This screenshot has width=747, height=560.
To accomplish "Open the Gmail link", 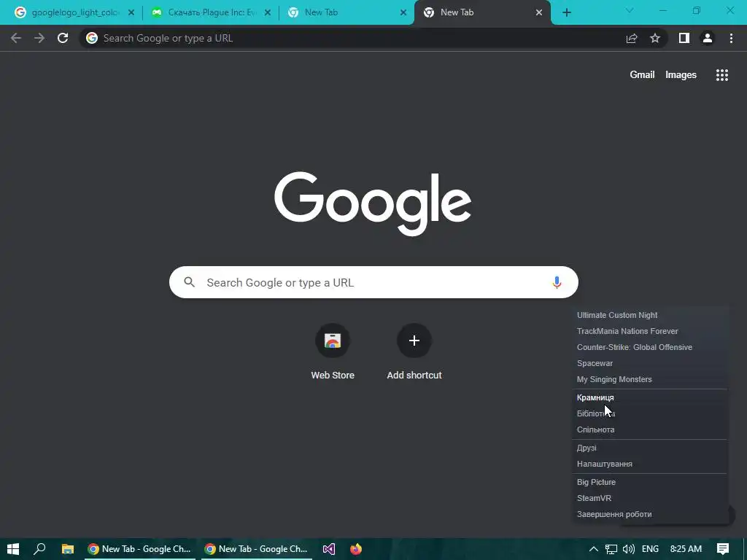I will [642, 75].
